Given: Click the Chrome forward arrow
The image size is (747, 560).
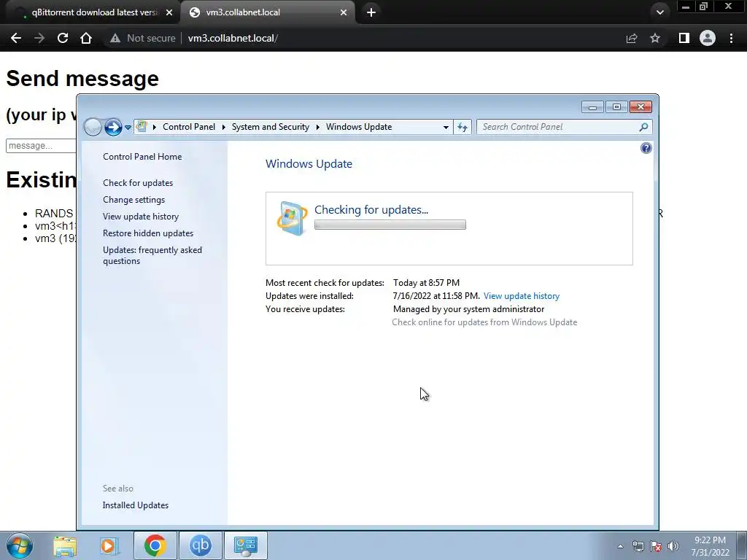Looking at the screenshot, I should point(39,38).
